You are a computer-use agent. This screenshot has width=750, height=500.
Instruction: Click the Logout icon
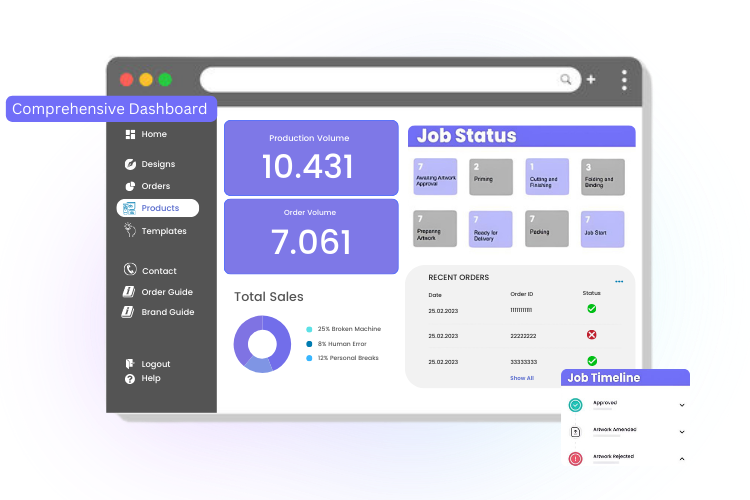click(x=130, y=364)
